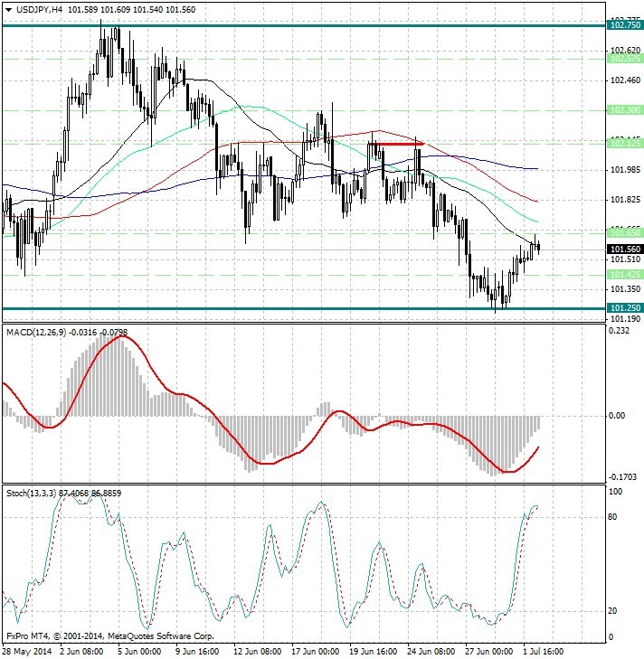
Task: Click the Stochastic 20 level label
Action: coord(613,611)
